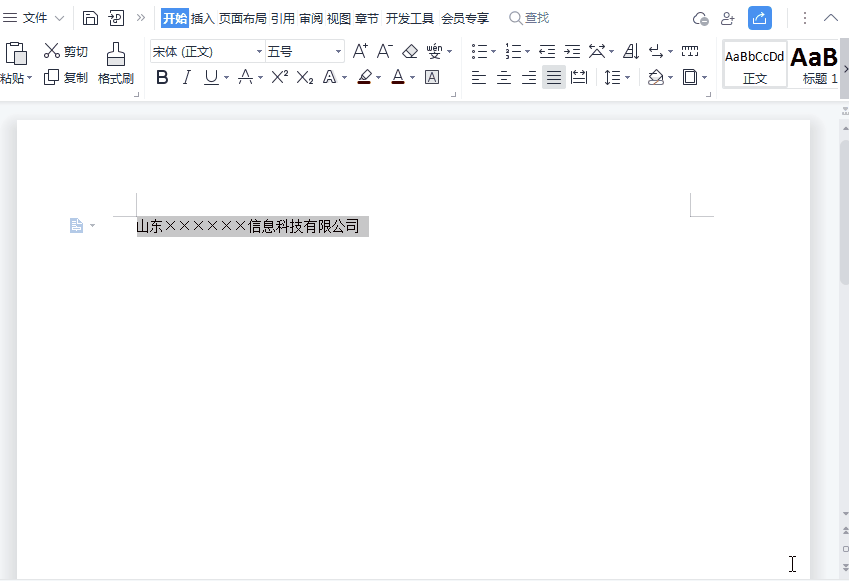
Task: Click the document outline icon beside the paragraph
Action: point(76,225)
